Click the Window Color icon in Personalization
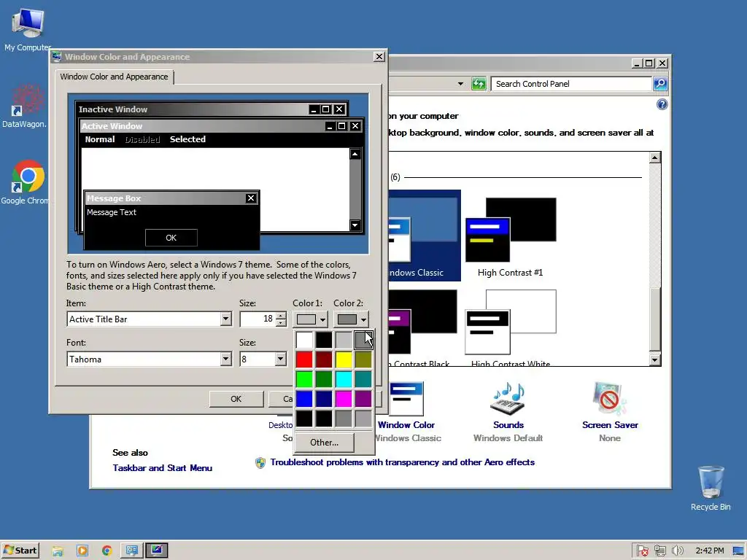The width and height of the screenshot is (747, 560). [406, 398]
